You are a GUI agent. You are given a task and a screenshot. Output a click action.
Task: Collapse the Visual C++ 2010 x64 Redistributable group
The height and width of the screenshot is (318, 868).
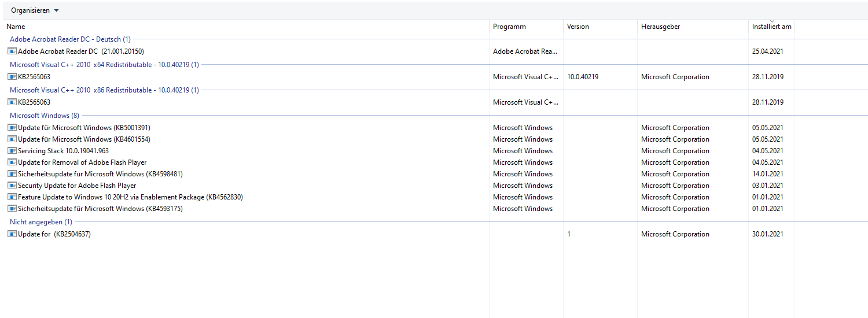pyautogui.click(x=104, y=65)
